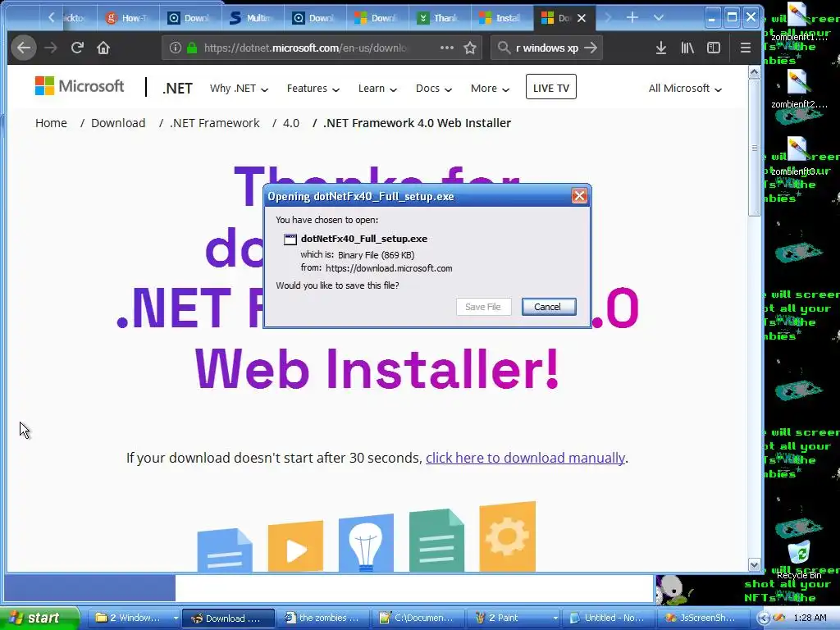
Task: Select zombienft1 desktop file icon
Action: [x=797, y=21]
